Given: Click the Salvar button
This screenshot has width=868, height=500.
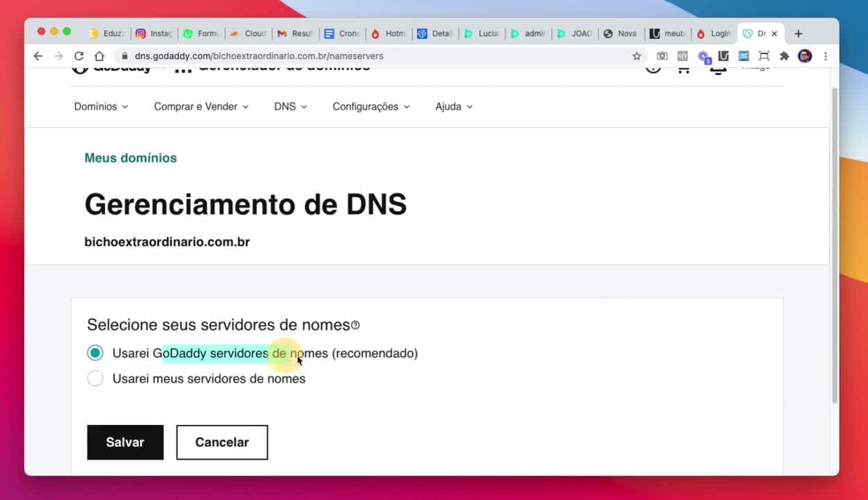Looking at the screenshot, I should pos(125,442).
